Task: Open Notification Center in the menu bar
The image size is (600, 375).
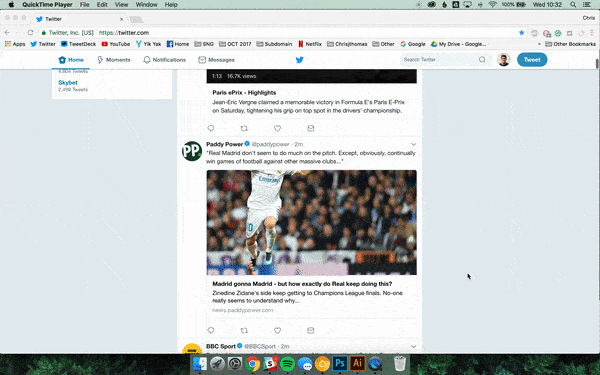Action: (587, 5)
